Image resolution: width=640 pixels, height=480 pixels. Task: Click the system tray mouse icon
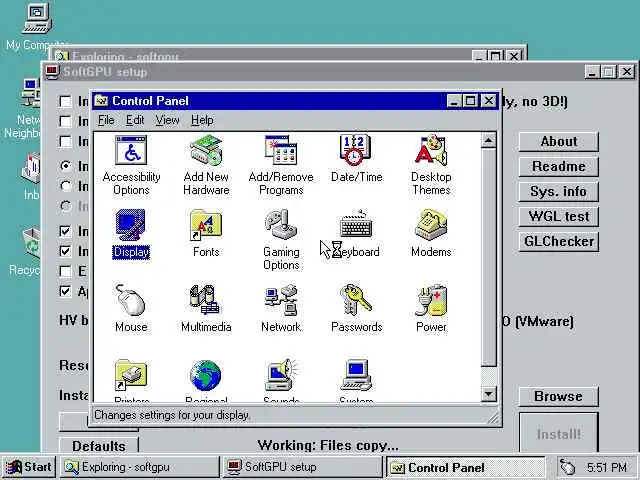click(567, 467)
